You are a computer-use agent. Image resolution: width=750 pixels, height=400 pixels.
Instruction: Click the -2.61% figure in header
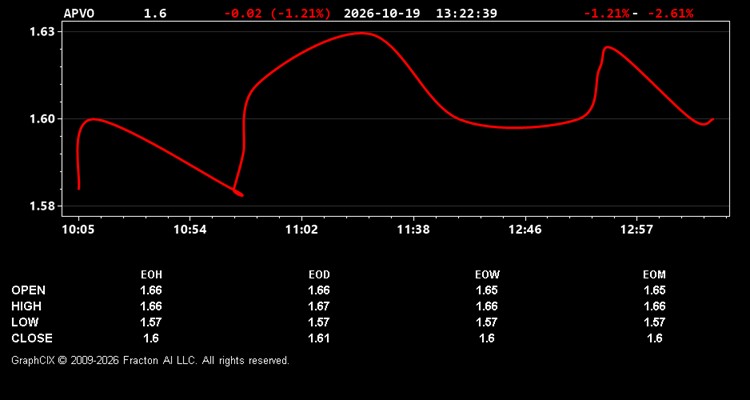point(670,13)
